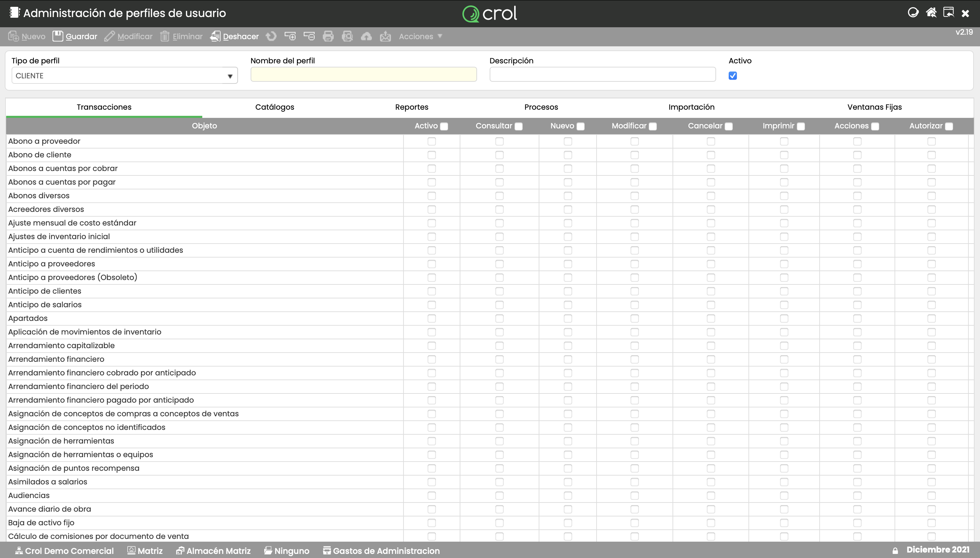Switch to the Reportes tab
Screen dimensions: 980x558
tap(412, 107)
